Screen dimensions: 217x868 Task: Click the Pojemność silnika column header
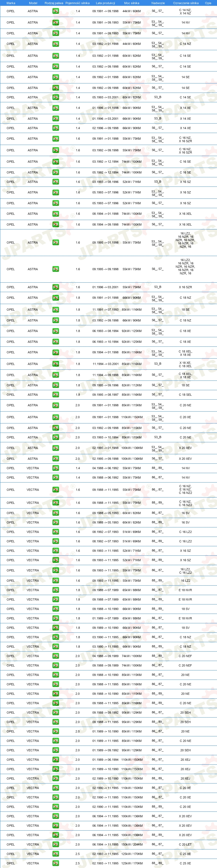(x=78, y=3)
